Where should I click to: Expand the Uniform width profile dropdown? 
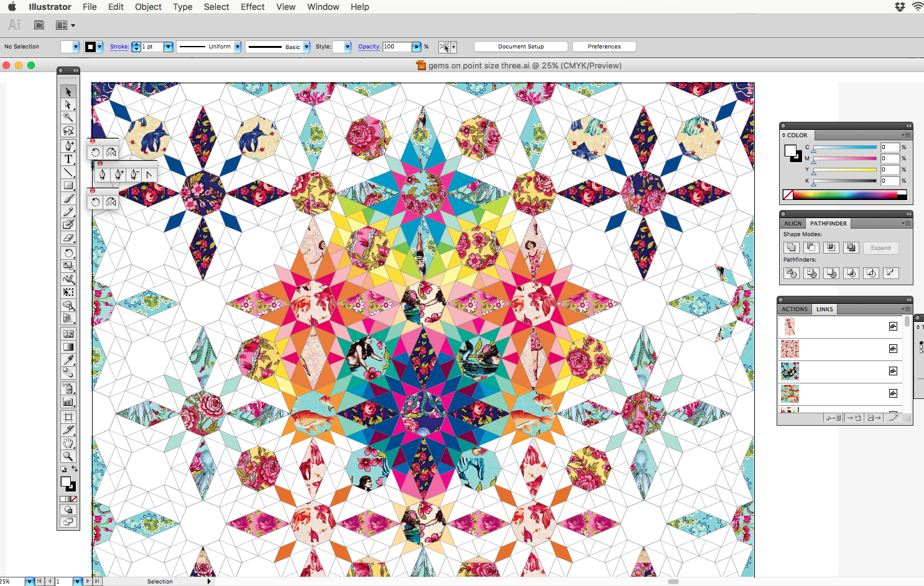pos(238,47)
